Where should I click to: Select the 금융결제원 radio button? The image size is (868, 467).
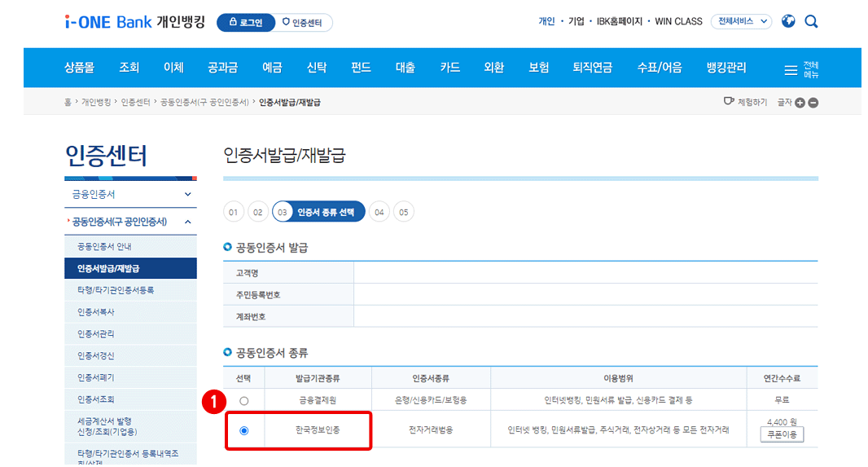244,400
